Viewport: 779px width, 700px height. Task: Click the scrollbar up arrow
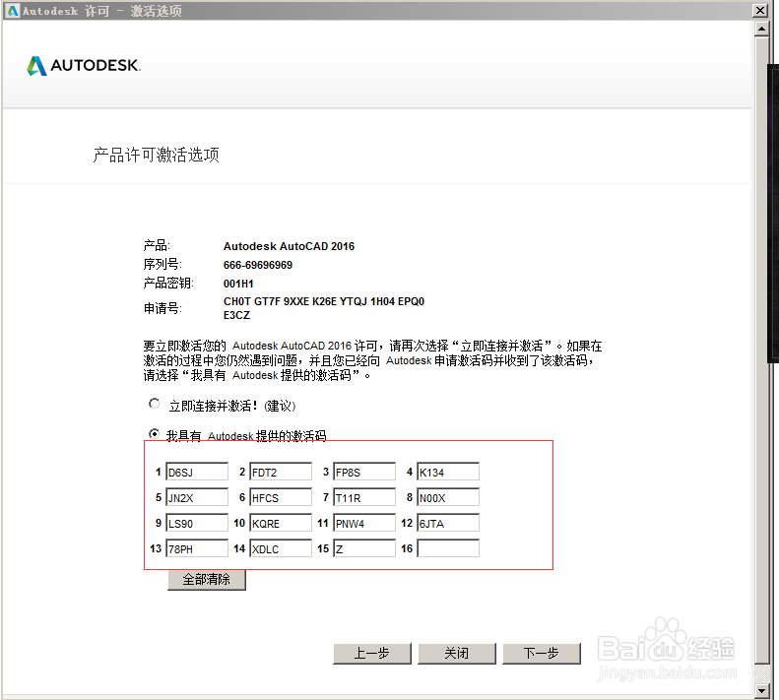761,29
